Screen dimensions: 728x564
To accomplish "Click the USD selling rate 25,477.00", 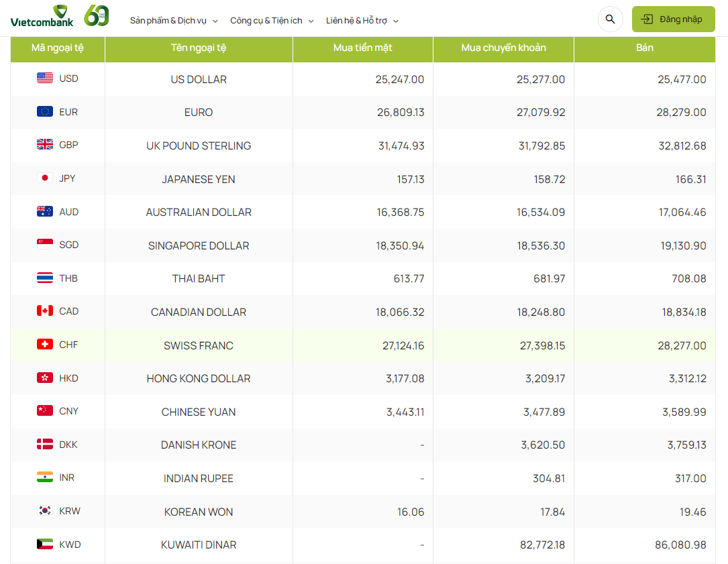I will coord(681,79).
